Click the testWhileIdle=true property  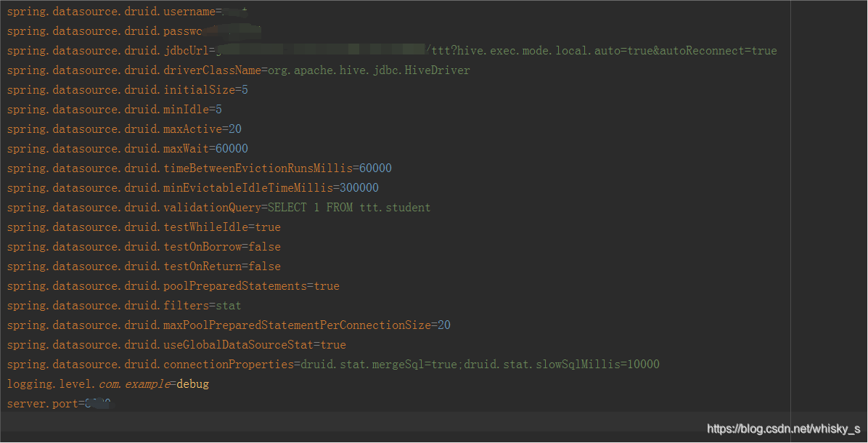pyautogui.click(x=145, y=227)
